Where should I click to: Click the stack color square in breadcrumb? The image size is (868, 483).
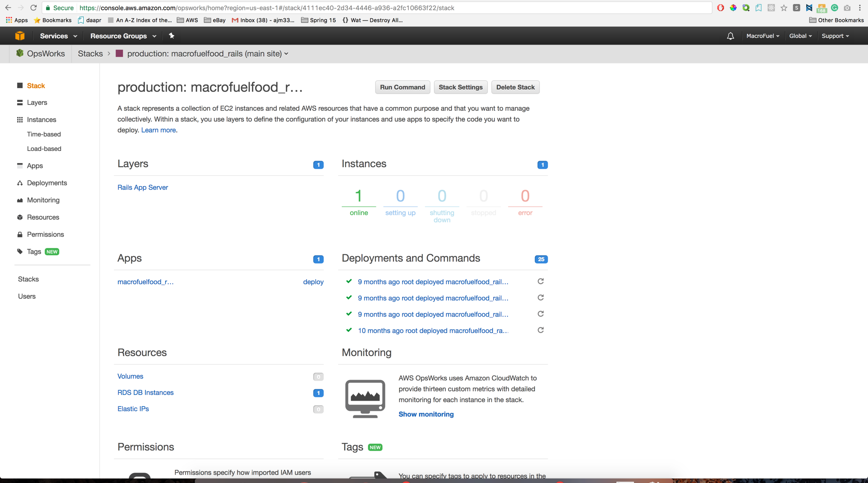[x=119, y=53]
